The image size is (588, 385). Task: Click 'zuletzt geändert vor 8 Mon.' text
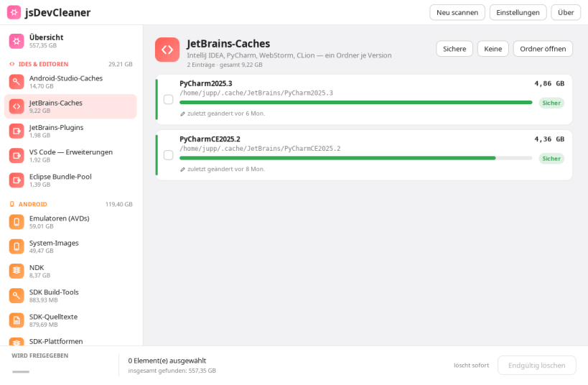tap(226, 170)
